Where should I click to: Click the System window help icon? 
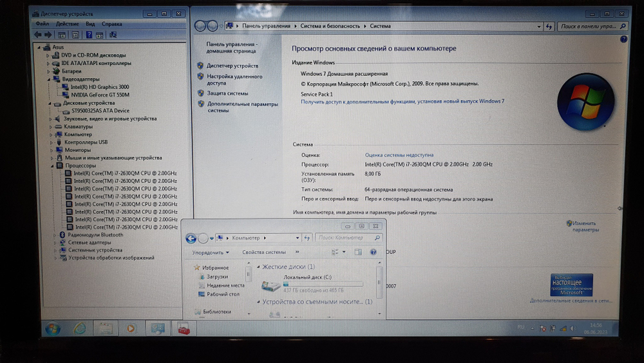click(x=623, y=39)
